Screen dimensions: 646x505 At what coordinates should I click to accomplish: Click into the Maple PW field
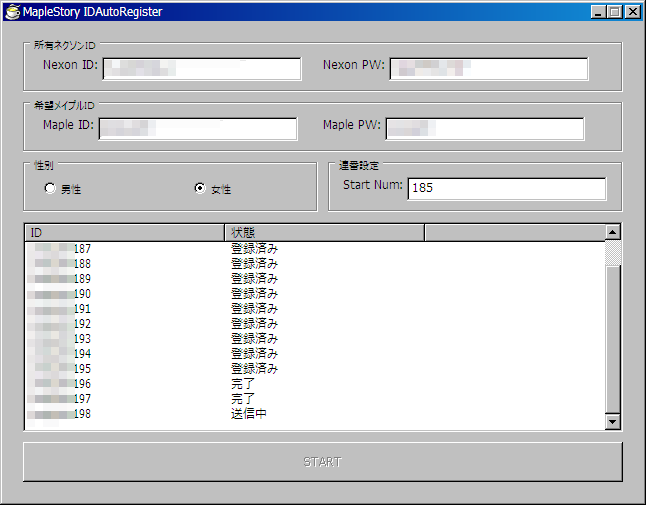(485, 129)
